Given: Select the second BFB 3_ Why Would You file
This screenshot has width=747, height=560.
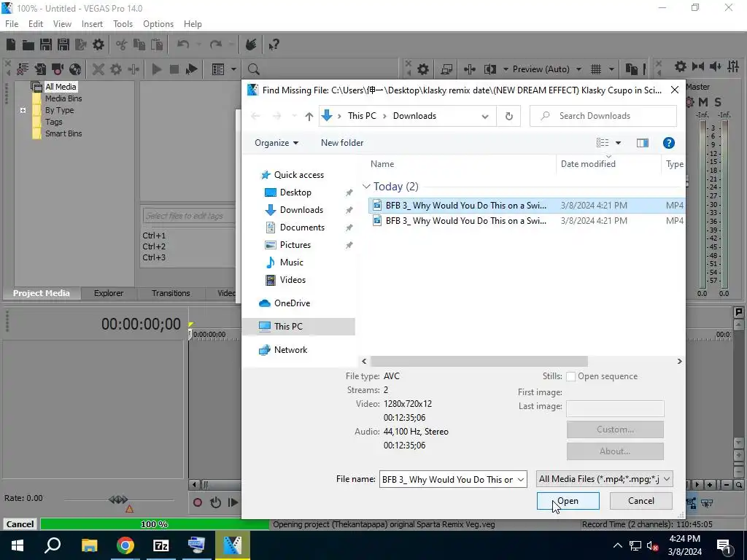Looking at the screenshot, I should (x=527, y=221).
